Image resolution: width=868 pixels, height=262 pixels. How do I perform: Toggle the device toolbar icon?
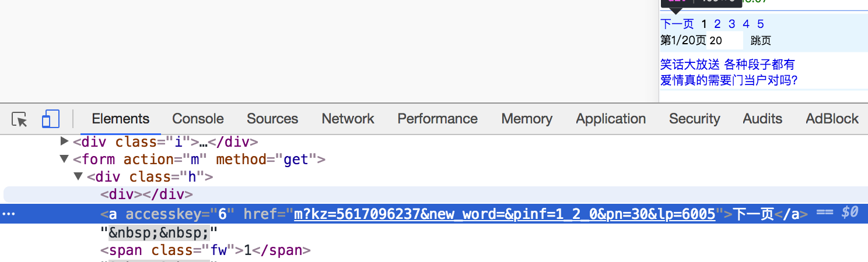tap(51, 119)
